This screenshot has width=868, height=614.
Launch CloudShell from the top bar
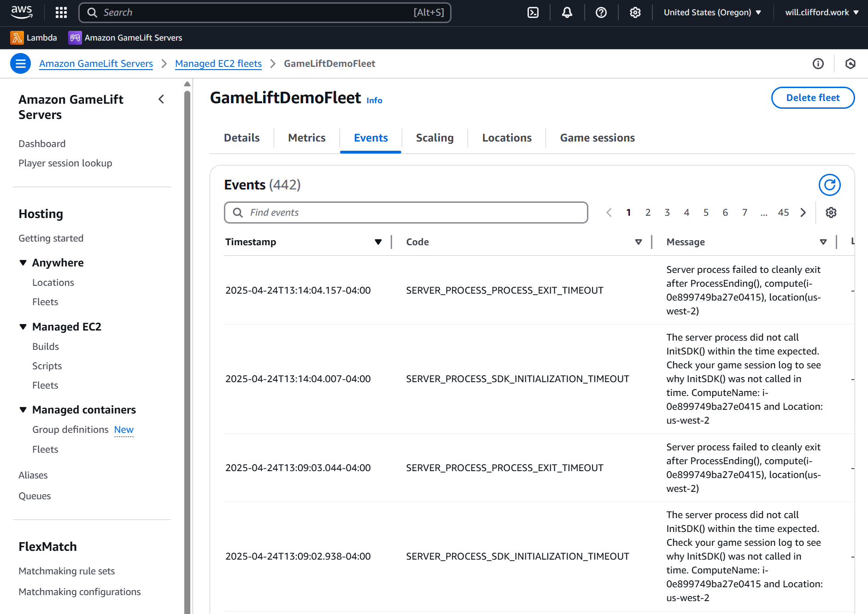[x=533, y=12]
